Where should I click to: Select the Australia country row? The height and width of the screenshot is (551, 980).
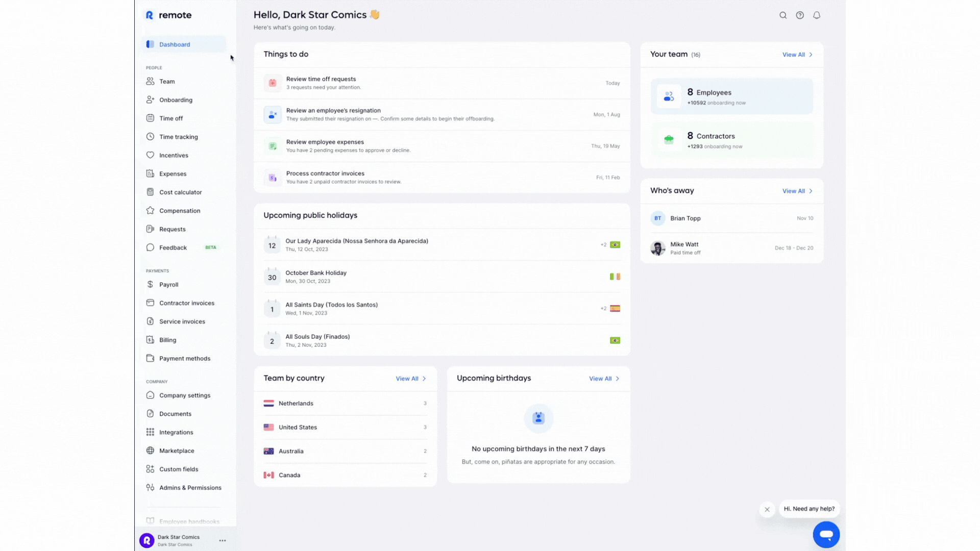(345, 451)
